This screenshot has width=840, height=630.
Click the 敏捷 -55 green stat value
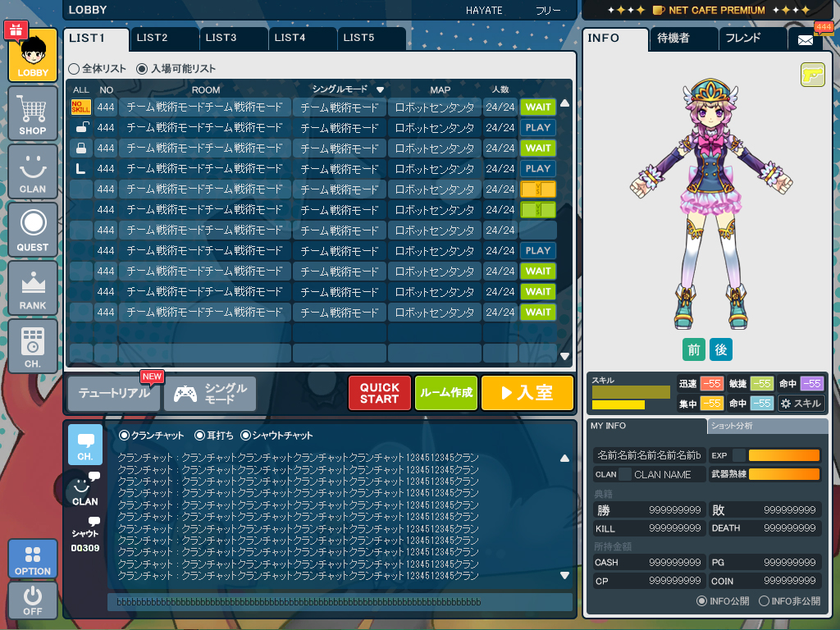[x=762, y=384]
